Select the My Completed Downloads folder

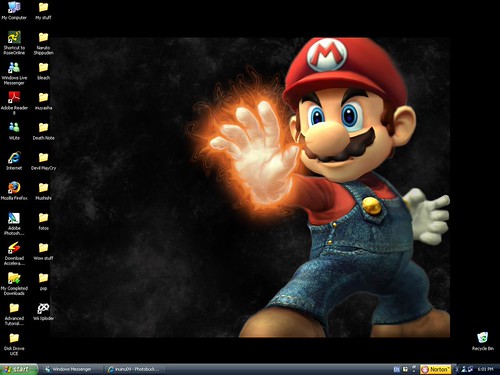point(14,284)
